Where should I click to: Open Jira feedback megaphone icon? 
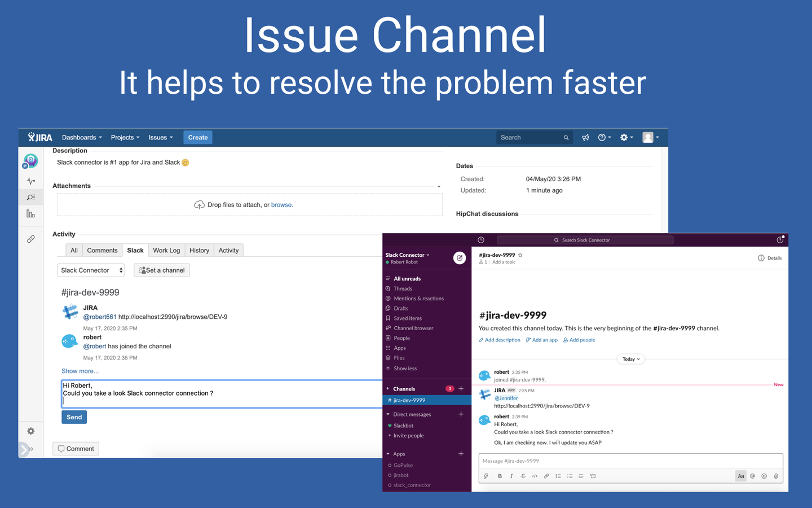point(585,137)
